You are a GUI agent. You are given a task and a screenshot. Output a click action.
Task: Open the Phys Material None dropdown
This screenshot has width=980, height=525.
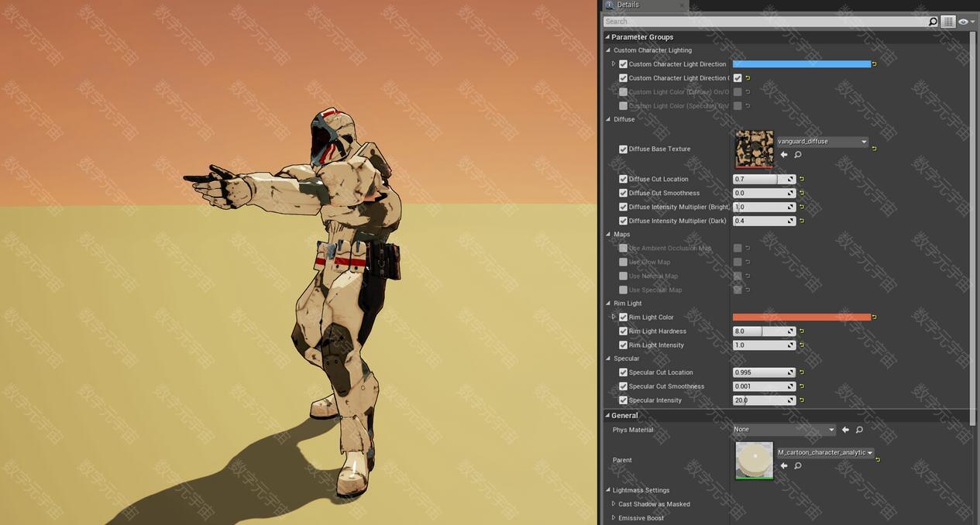[785, 430]
